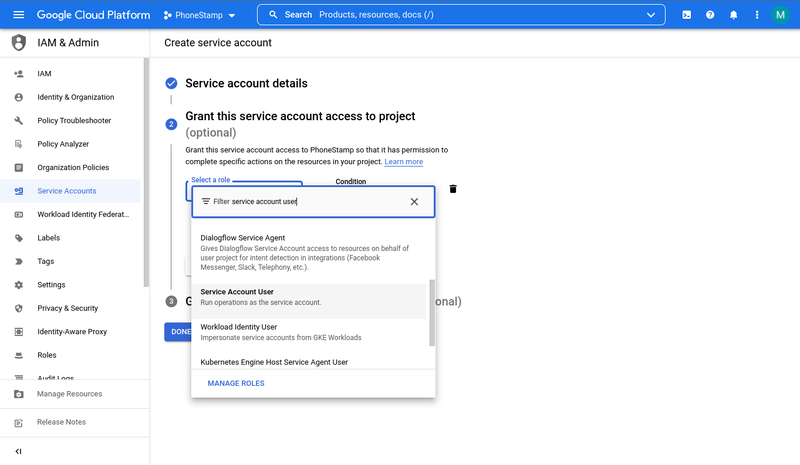Screen dimensions: 800x465
Task: Select the Service Account User role
Action: pos(309,301)
